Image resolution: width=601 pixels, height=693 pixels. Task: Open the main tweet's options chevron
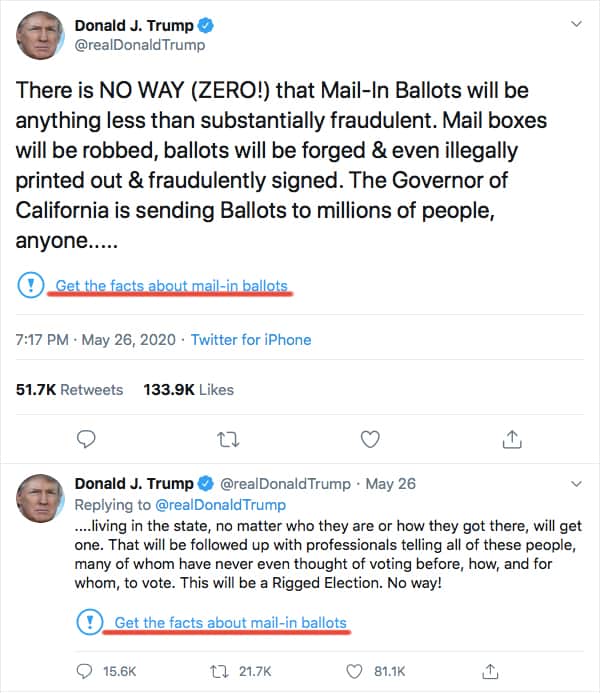[574, 23]
